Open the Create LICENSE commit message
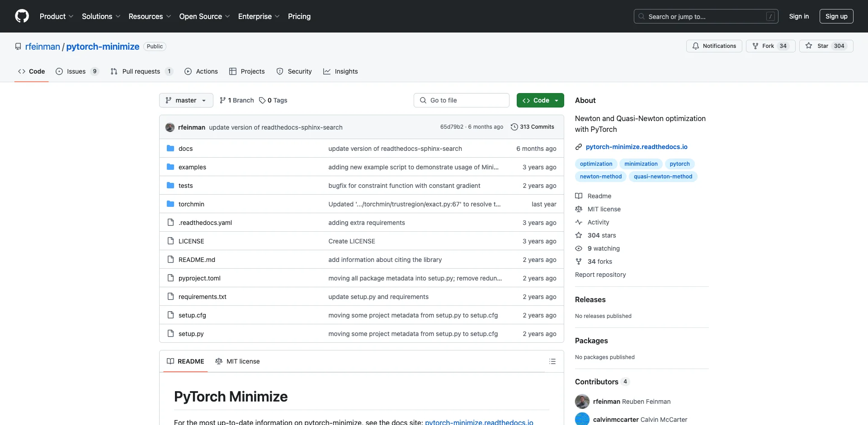This screenshot has width=868, height=425. pos(352,241)
